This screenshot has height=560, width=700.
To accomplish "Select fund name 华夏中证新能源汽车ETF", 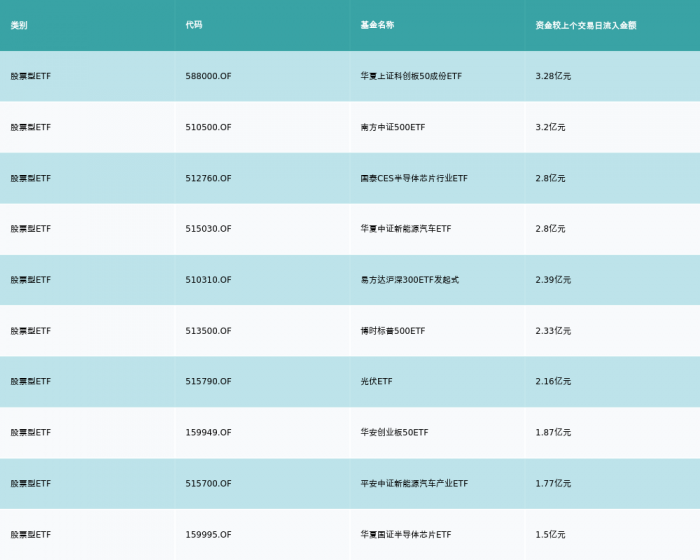I will (x=406, y=229).
